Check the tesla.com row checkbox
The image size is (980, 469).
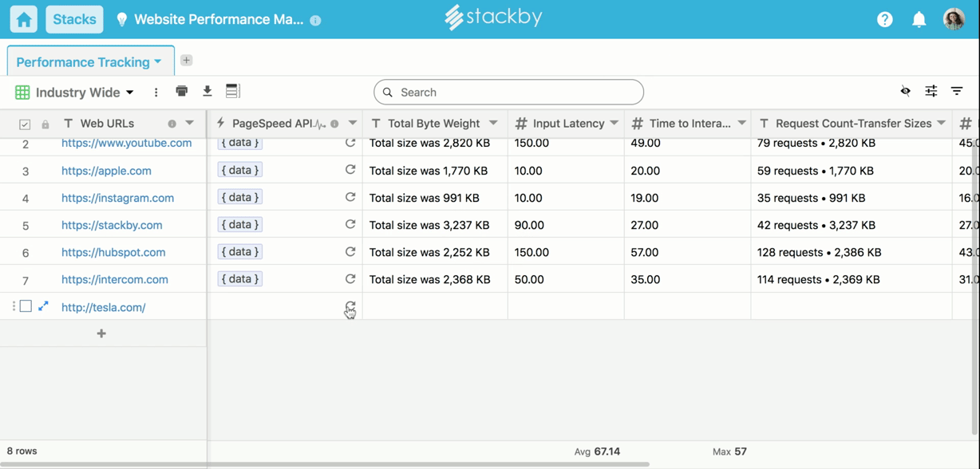pyautogui.click(x=26, y=306)
